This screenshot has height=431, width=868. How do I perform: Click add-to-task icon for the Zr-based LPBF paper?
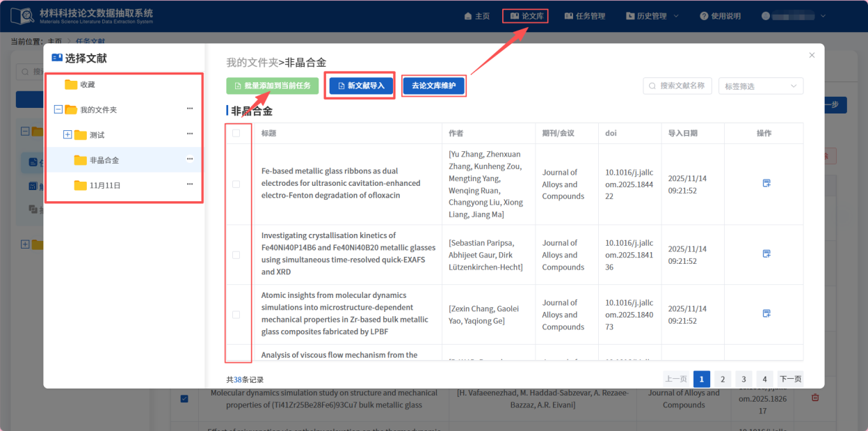[x=766, y=314]
